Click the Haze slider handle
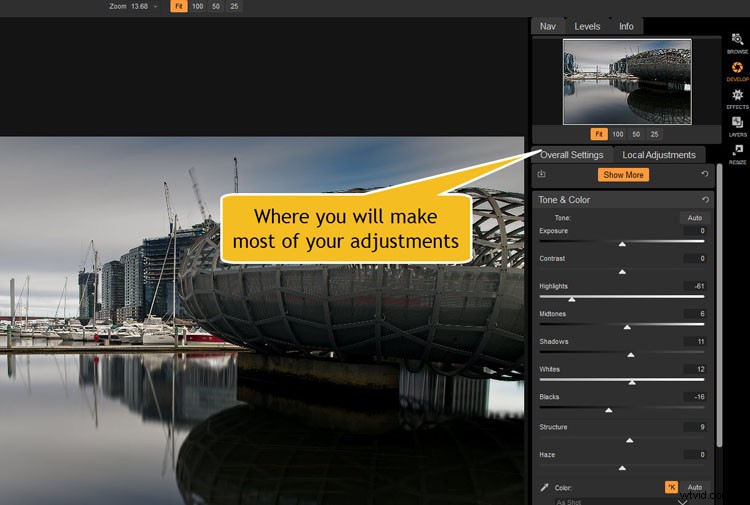 pyautogui.click(x=622, y=468)
